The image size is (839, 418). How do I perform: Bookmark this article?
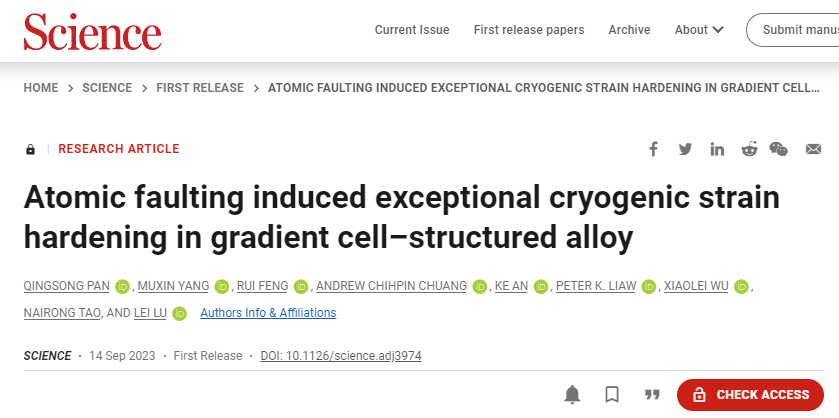tap(612, 395)
